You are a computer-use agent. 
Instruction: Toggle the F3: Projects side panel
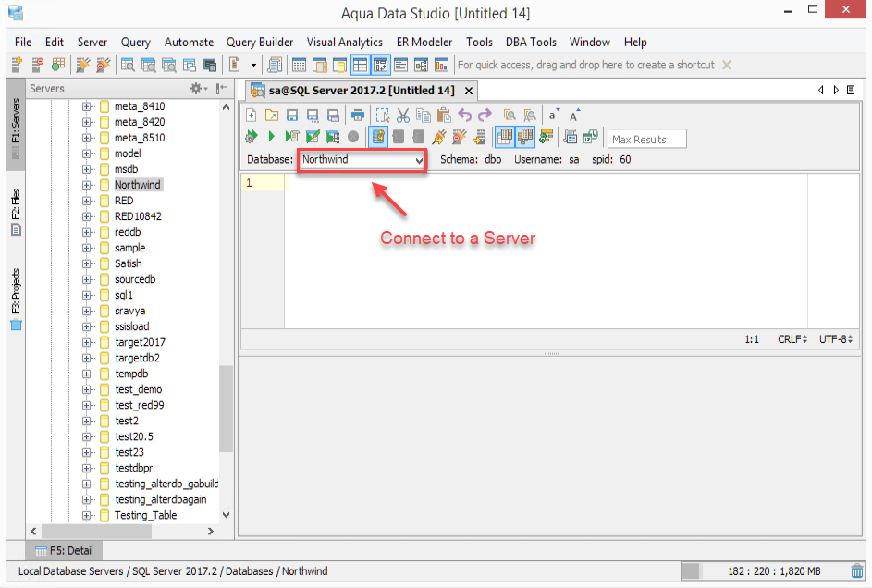[16, 299]
